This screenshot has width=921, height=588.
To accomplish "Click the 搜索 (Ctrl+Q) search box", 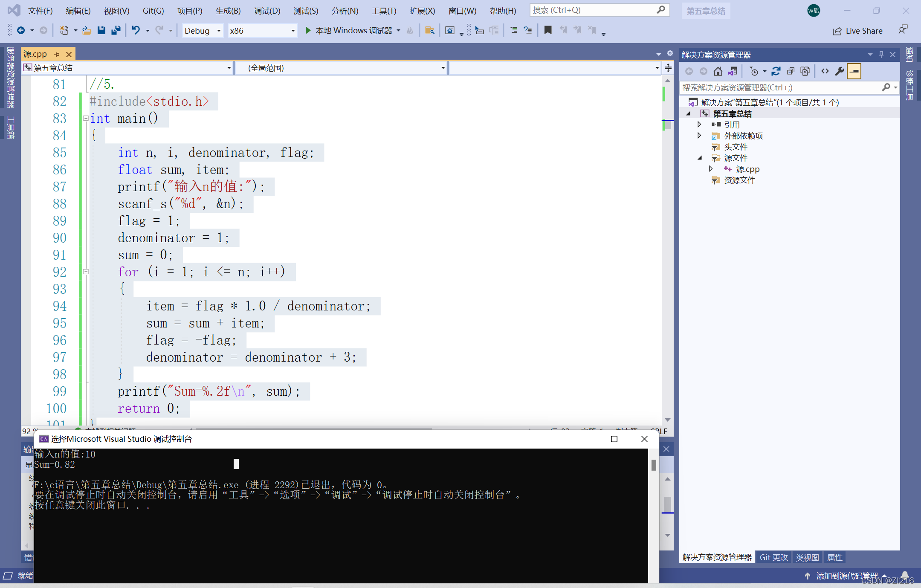I will 600,10.
